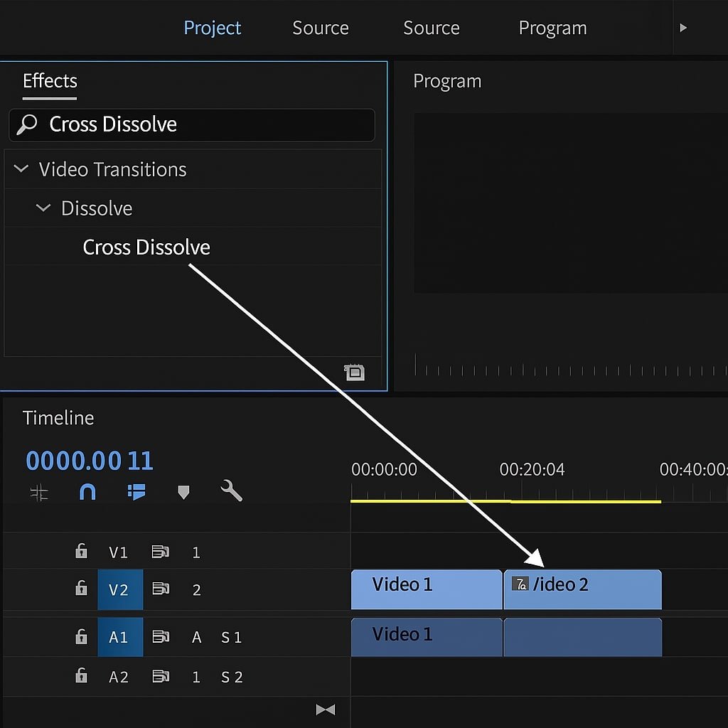This screenshot has width=728, height=728.
Task: Toggle lock on track A1
Action: coord(81,636)
